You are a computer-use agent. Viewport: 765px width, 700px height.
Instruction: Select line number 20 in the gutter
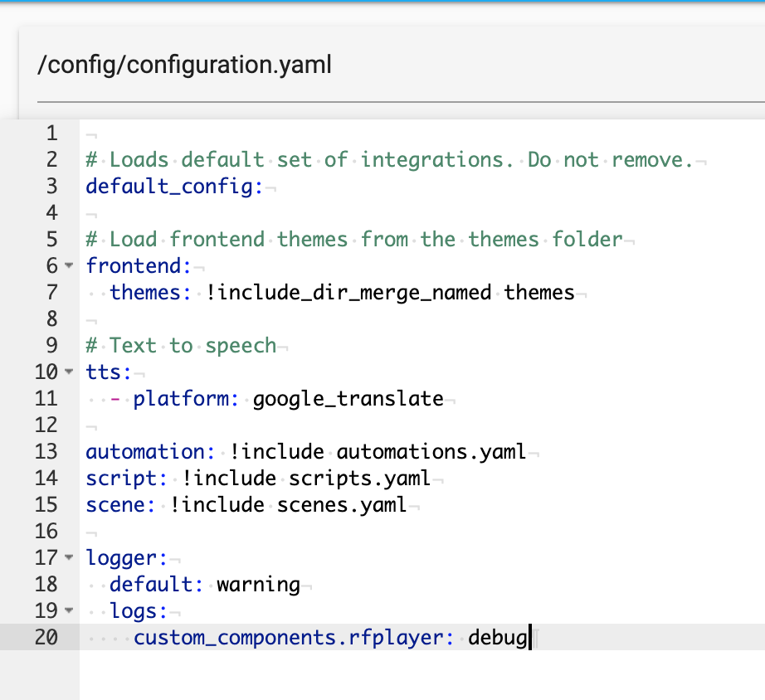coord(46,637)
